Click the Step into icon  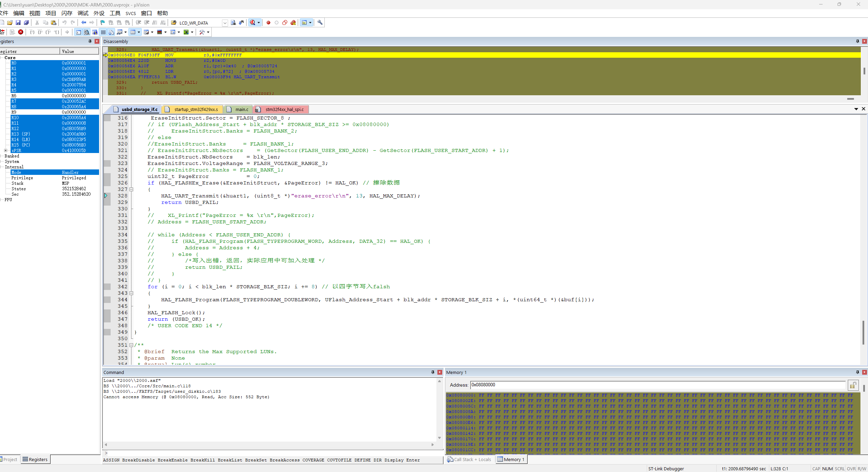coord(32,32)
